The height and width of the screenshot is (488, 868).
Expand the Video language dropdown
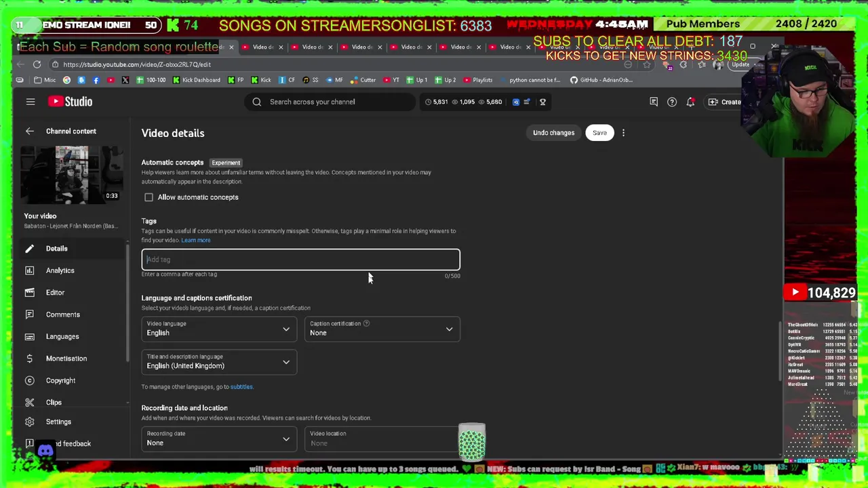tap(219, 329)
